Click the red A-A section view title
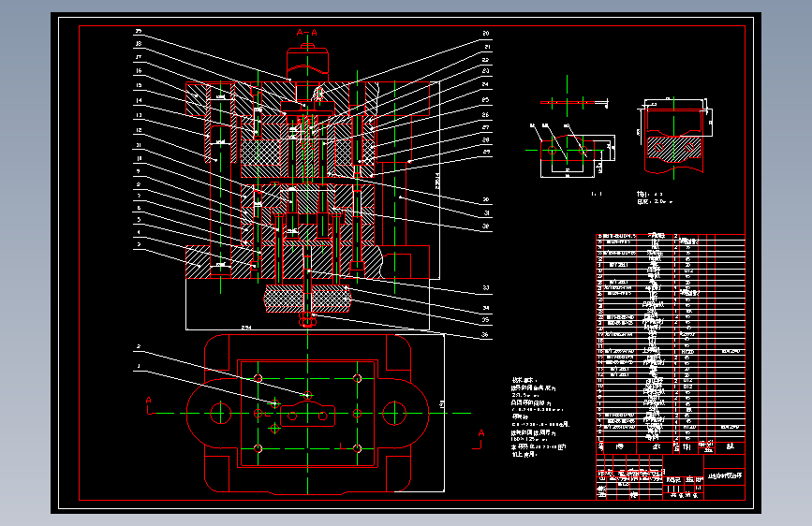The height and width of the screenshot is (526, 812). pyautogui.click(x=306, y=33)
